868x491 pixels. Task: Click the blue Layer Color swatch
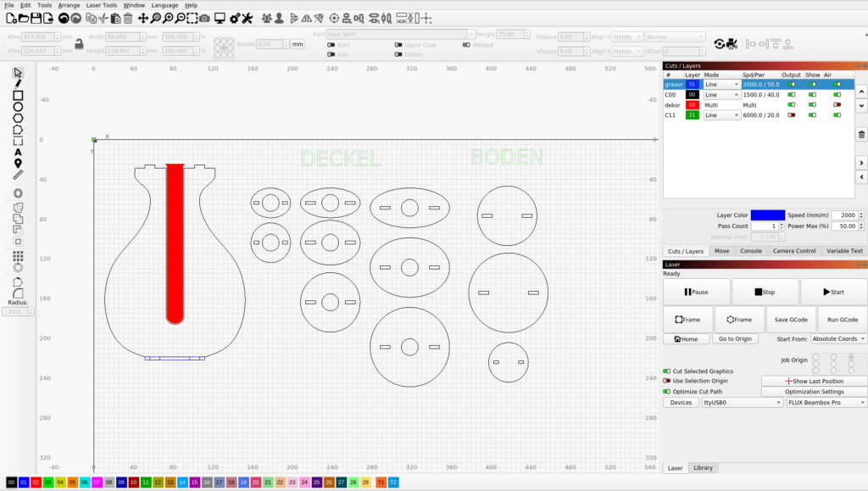click(767, 215)
